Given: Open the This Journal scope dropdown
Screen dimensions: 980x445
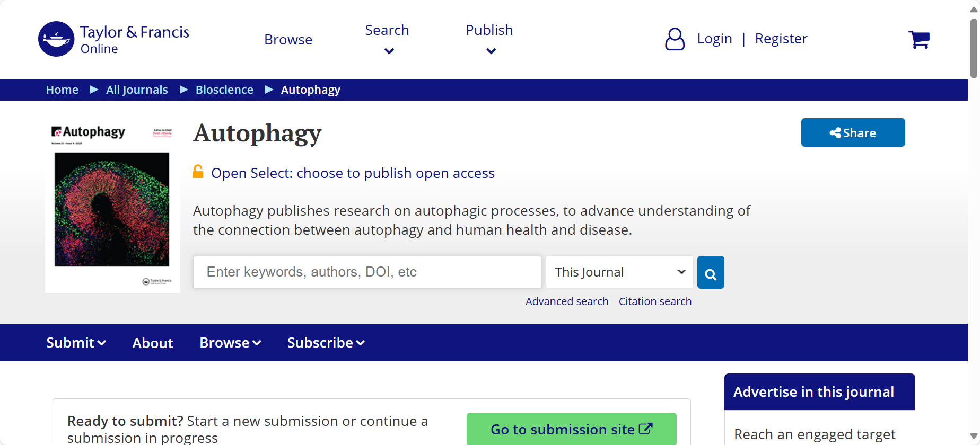Looking at the screenshot, I should 619,272.
